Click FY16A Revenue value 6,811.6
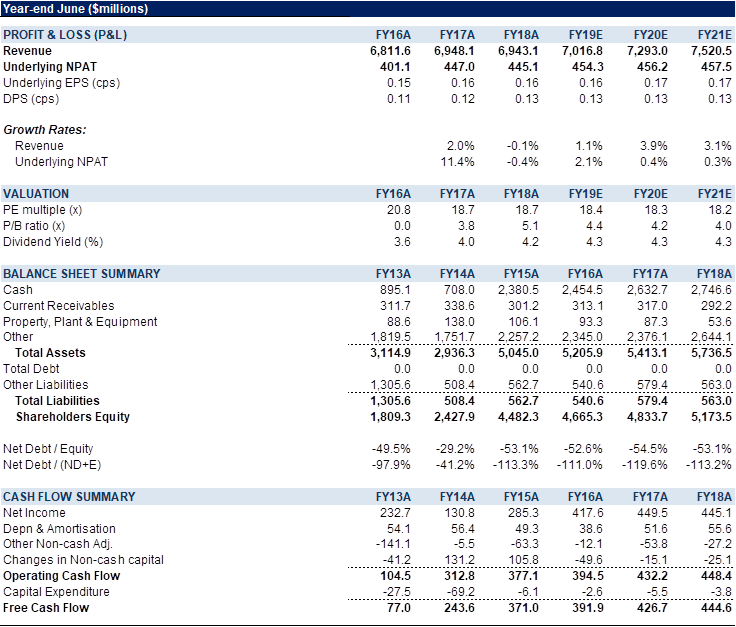 (390, 51)
